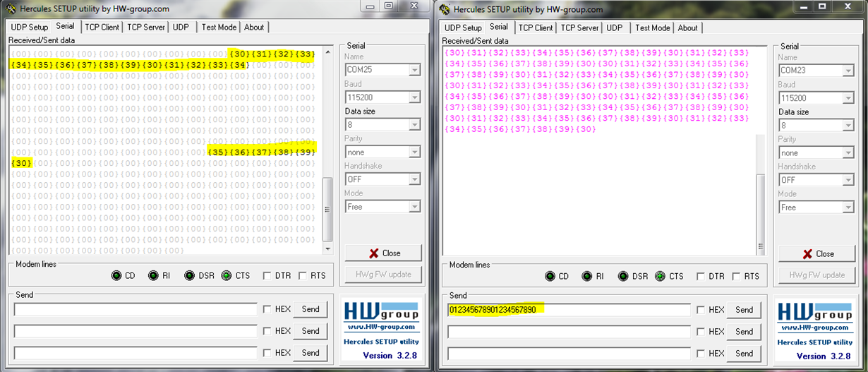The image size is (868, 372).
Task: Close the COM25 serial port connection
Action: [384, 253]
